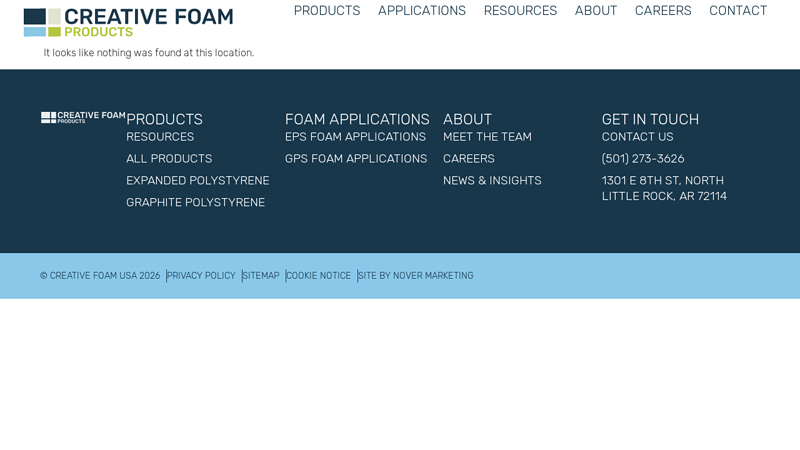Click the Site by Nover Marketing link
The width and height of the screenshot is (800, 450).
pyautogui.click(x=416, y=276)
